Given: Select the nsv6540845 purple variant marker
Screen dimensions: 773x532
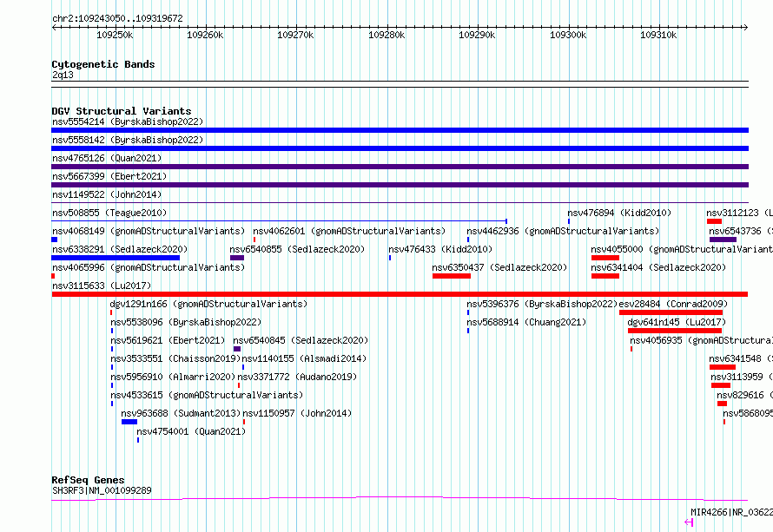Looking at the screenshot, I should (237, 349).
